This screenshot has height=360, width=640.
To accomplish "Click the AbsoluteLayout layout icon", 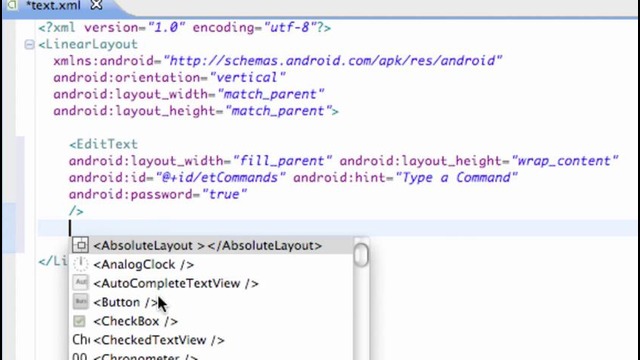I will point(80,245).
